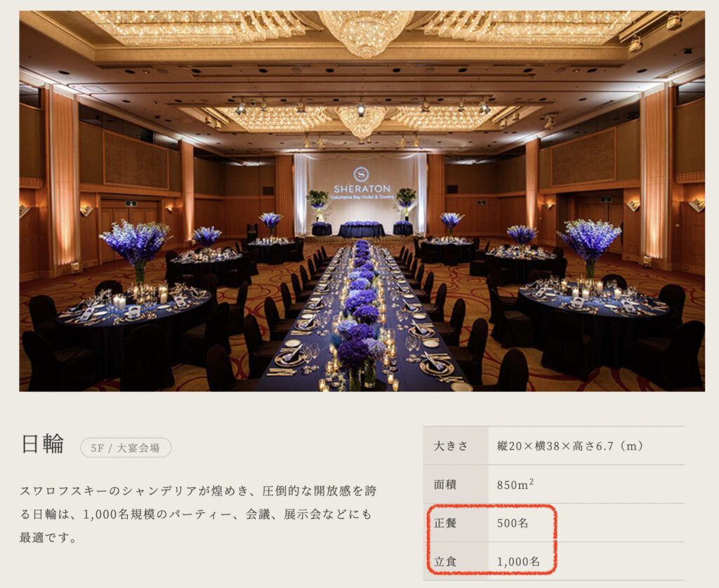Click the 大きさ row label
Screen dimensions: 719x588
(451, 446)
